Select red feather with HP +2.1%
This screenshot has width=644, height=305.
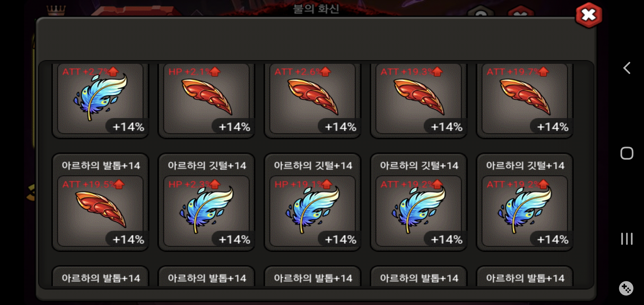click(206, 99)
